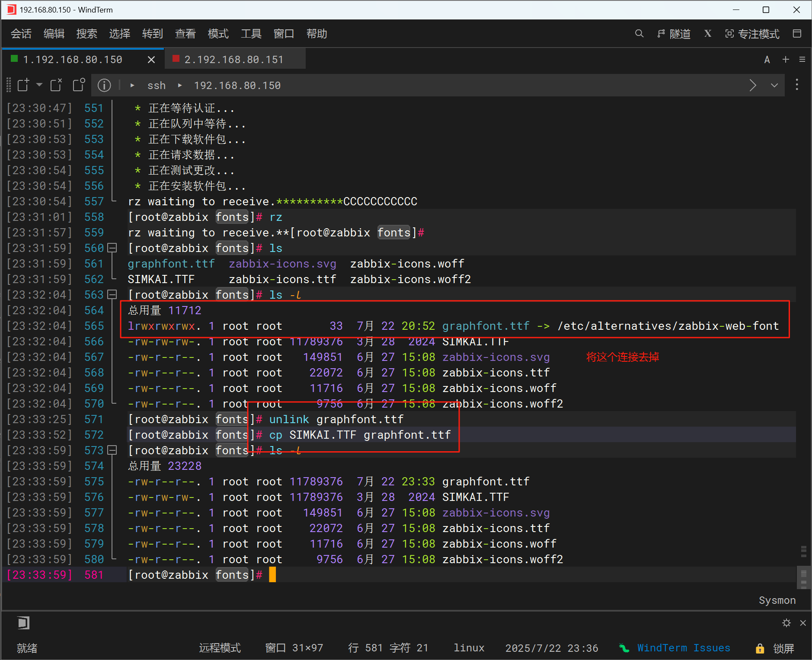812x660 pixels.
Task: Open bottom panel settings gear
Action: click(786, 623)
